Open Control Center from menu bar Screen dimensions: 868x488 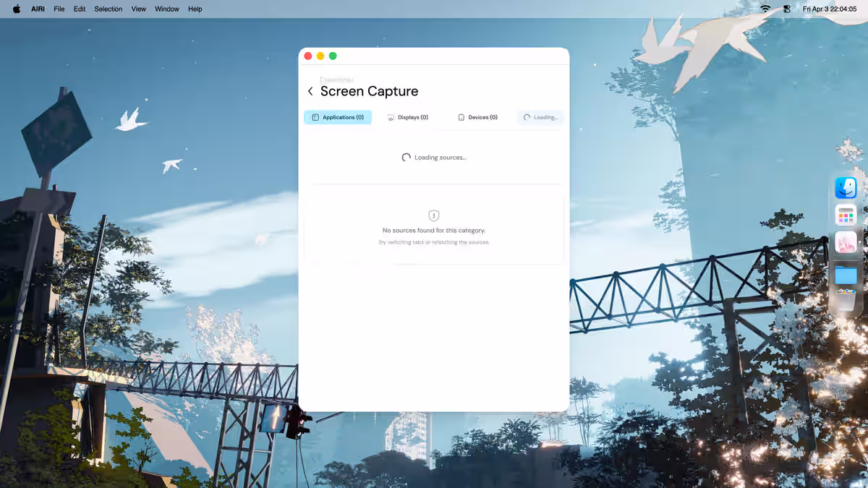pyautogui.click(x=787, y=9)
